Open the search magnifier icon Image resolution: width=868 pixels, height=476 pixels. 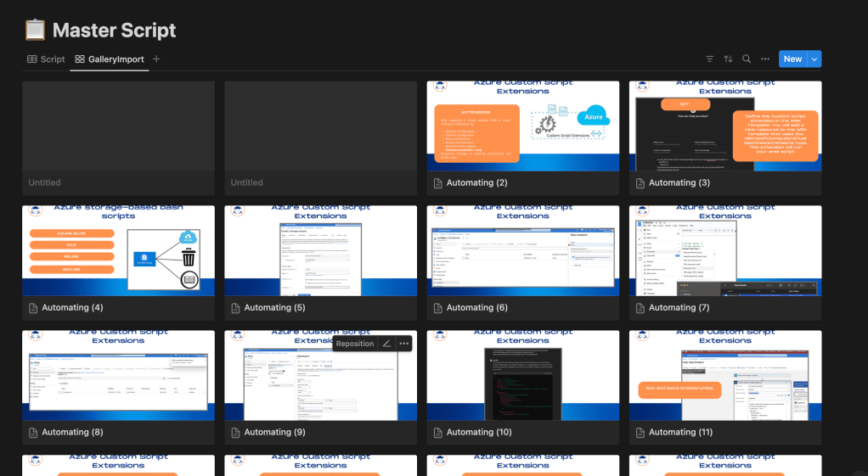[747, 59]
